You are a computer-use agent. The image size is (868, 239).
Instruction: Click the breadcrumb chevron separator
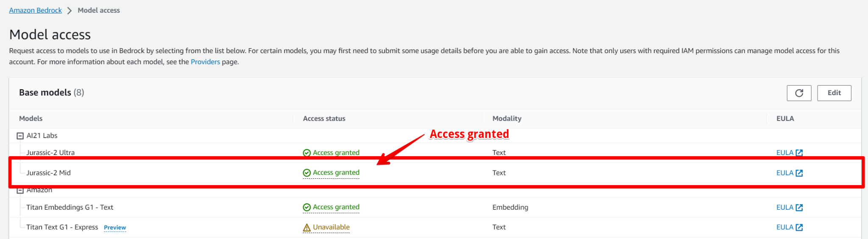point(70,11)
